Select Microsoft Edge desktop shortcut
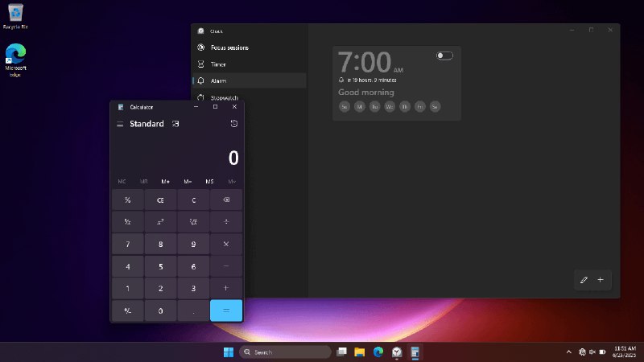The width and height of the screenshot is (644, 362). tap(15, 60)
